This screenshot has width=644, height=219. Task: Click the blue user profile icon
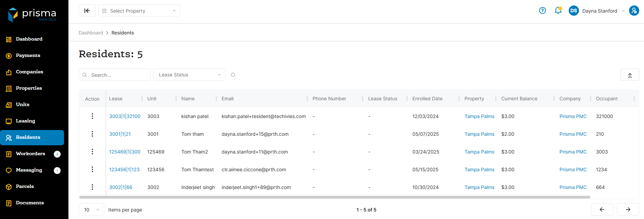point(634,11)
